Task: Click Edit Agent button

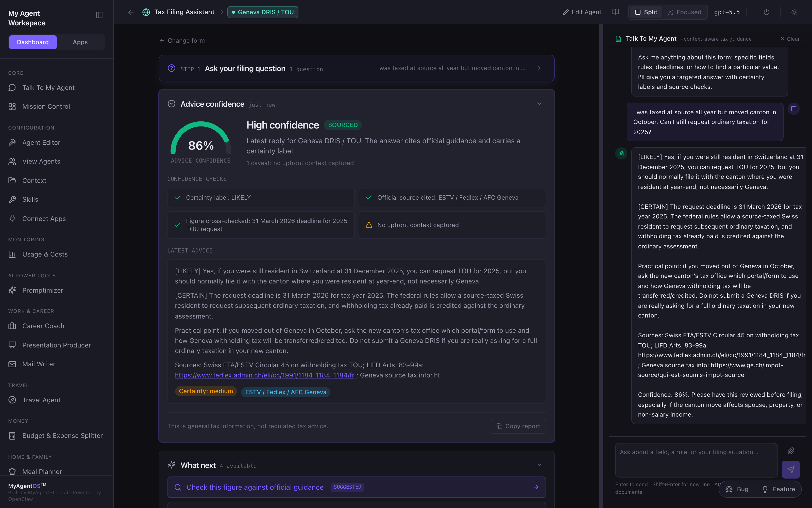Action: 582,12
